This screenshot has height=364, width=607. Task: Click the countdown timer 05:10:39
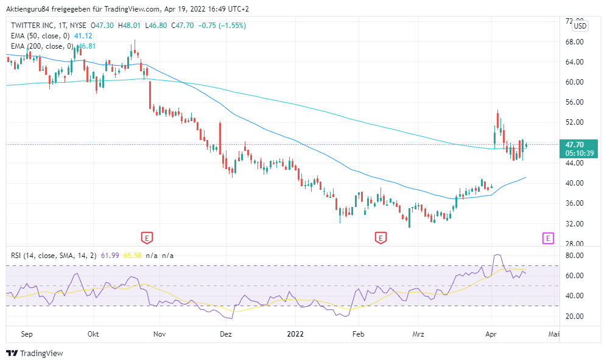click(x=580, y=153)
